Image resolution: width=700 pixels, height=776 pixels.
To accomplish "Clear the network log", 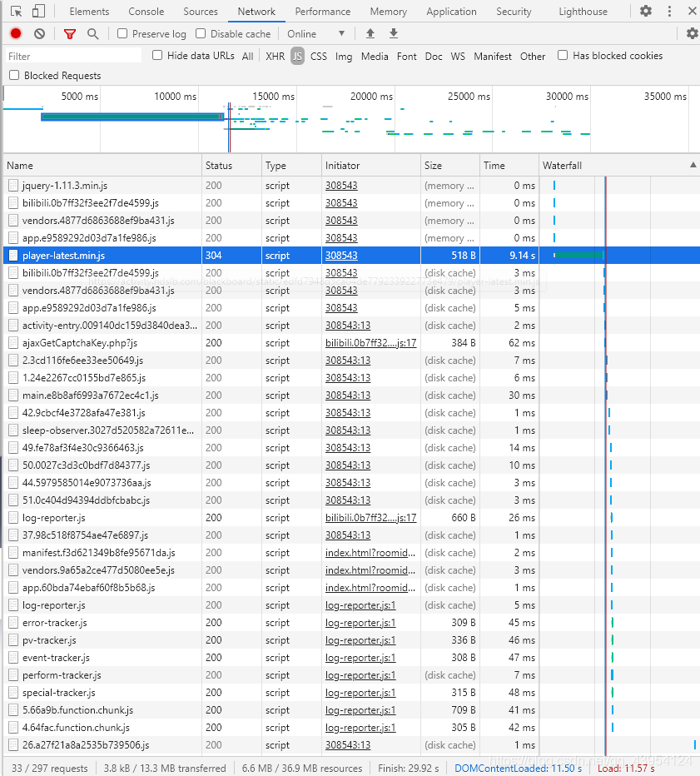I will pos(40,33).
